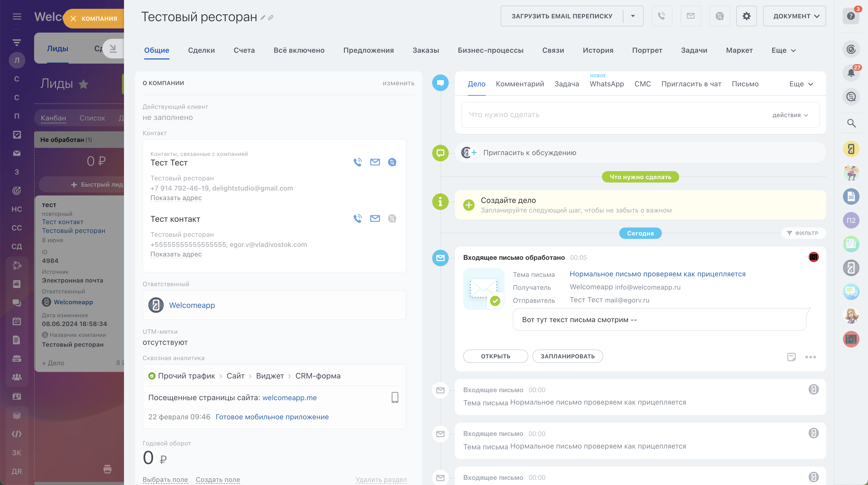Click the phone call icon for Тест Тест
Image resolution: width=868 pixels, height=485 pixels.
click(358, 162)
